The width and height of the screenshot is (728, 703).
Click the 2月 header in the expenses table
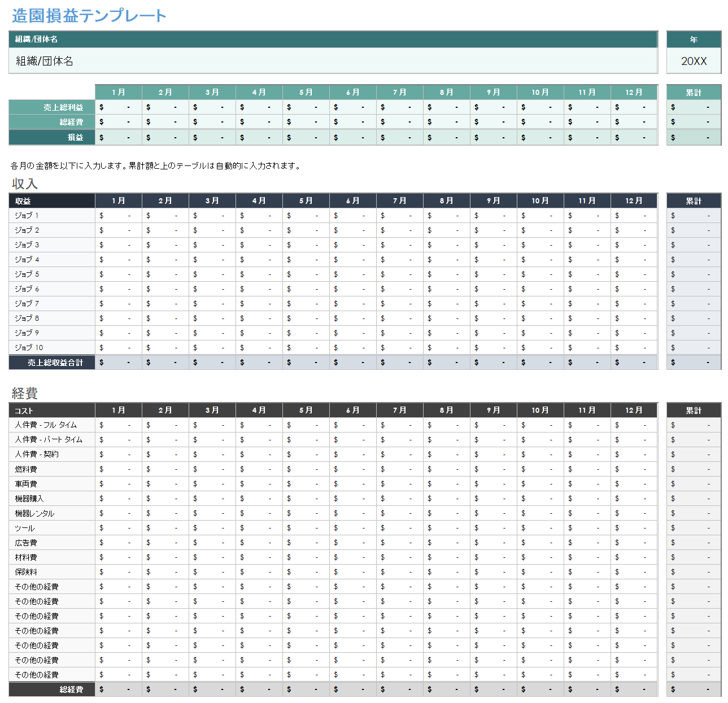[x=165, y=411]
